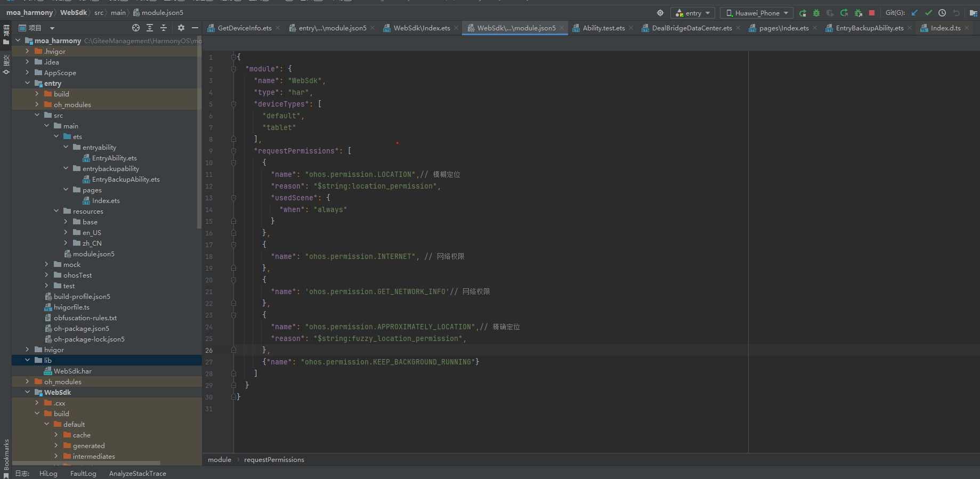Open the AnalyzeStackTrace panel
The width and height of the screenshot is (980, 479).
pos(137,474)
